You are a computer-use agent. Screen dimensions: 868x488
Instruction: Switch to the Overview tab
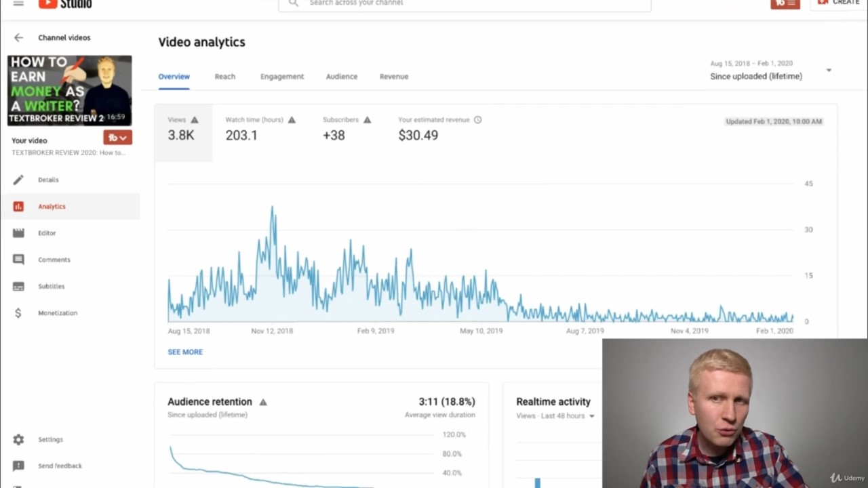tap(174, 77)
